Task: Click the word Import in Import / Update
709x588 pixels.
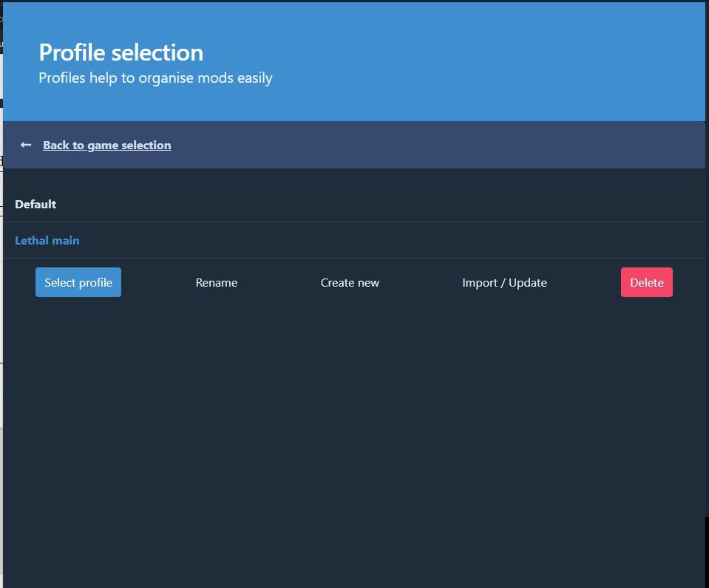Action: 481,283
